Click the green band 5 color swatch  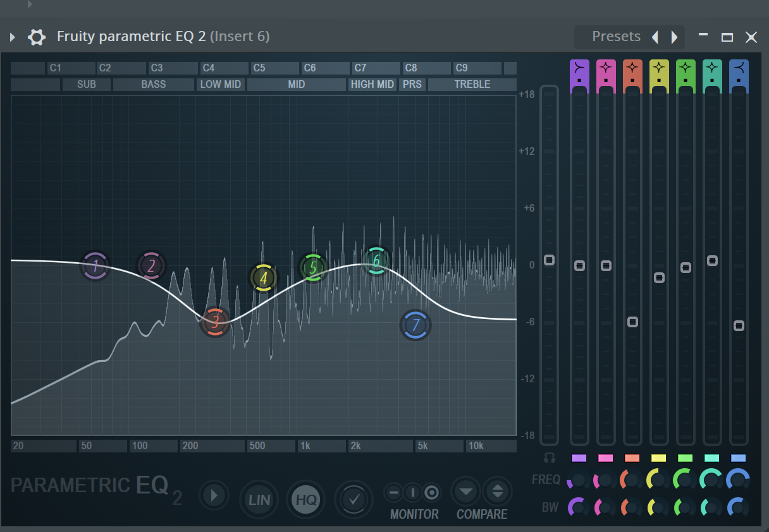(x=686, y=458)
